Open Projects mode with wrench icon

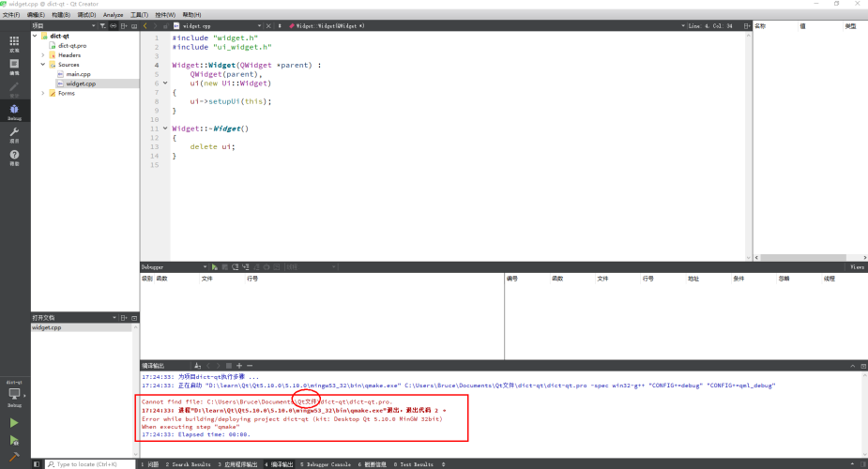14,134
